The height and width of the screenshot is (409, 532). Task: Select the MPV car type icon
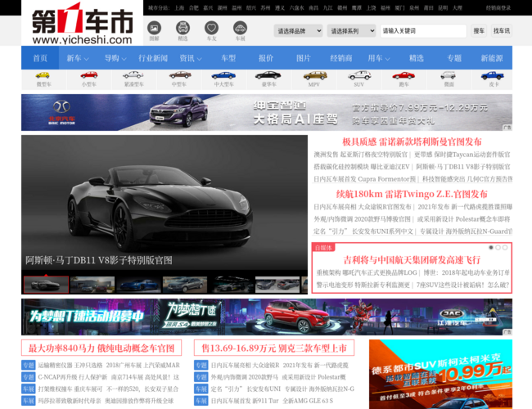point(313,78)
